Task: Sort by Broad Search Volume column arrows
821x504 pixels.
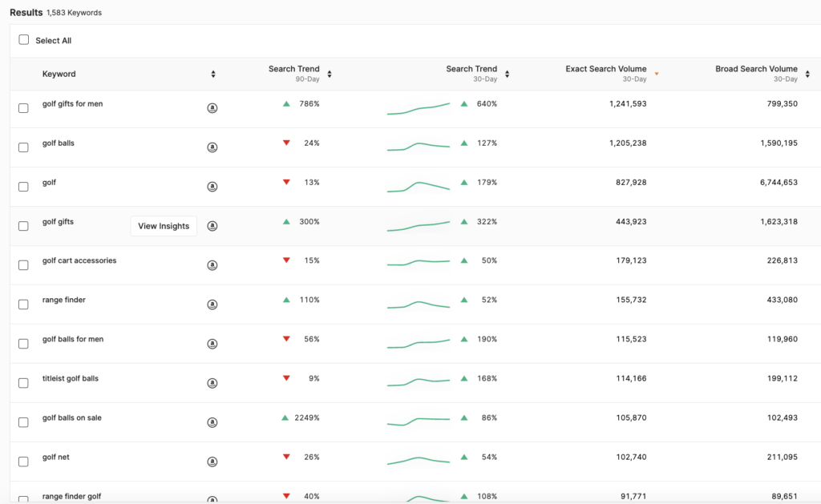Action: 806,75
